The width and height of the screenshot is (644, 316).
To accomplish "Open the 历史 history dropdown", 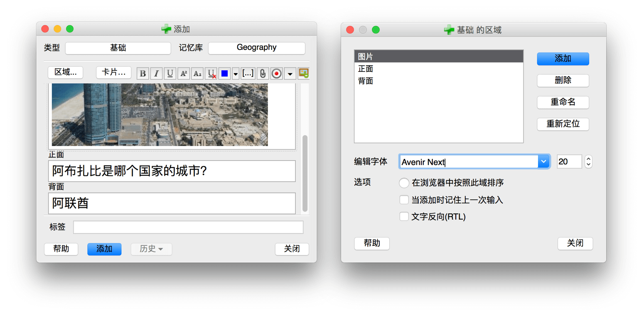I will 152,249.
